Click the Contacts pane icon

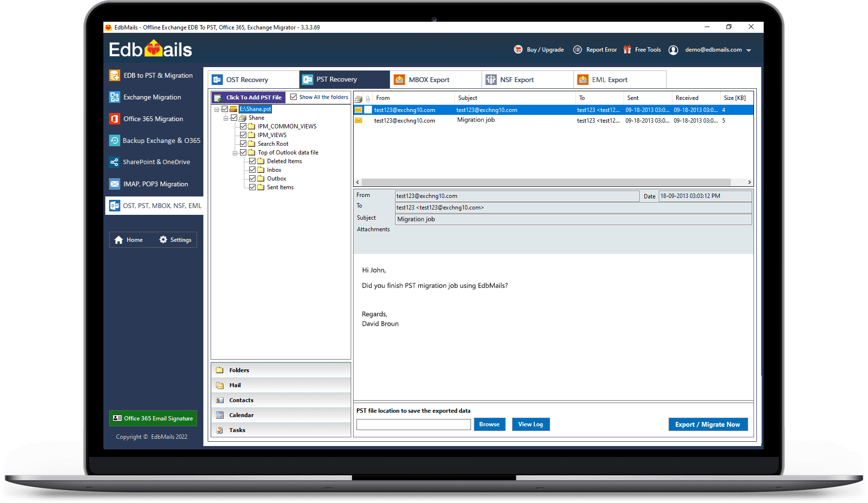click(x=220, y=400)
